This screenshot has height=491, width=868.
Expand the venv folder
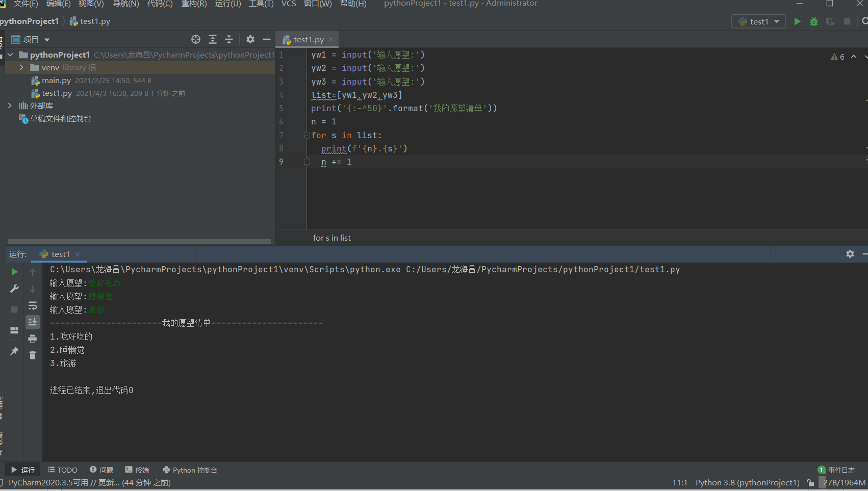(21, 67)
